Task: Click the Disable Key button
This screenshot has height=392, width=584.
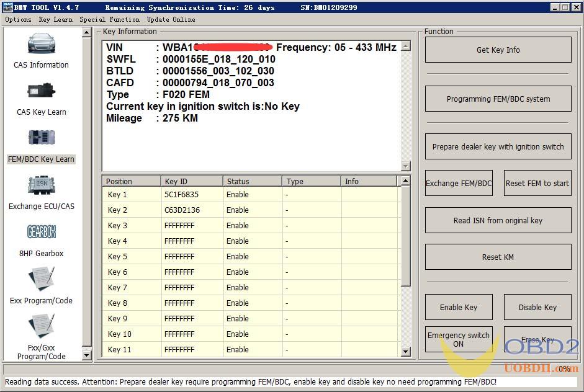Action: coord(537,308)
